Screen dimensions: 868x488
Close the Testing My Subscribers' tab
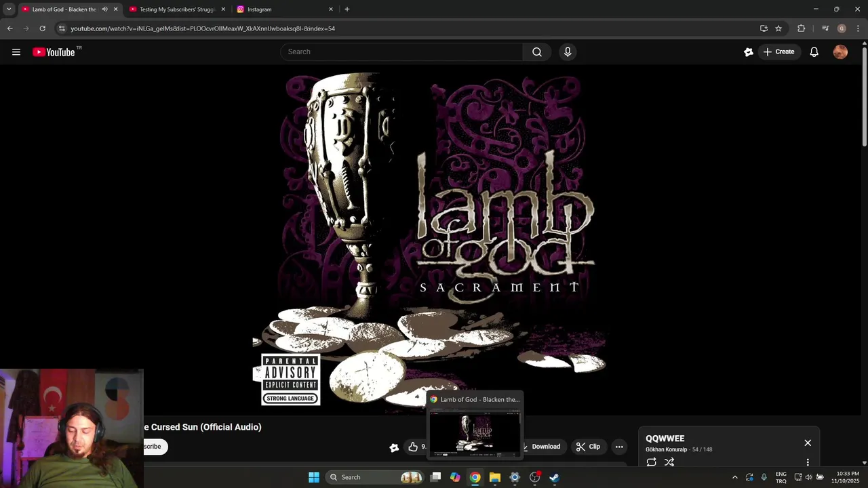[x=223, y=9]
